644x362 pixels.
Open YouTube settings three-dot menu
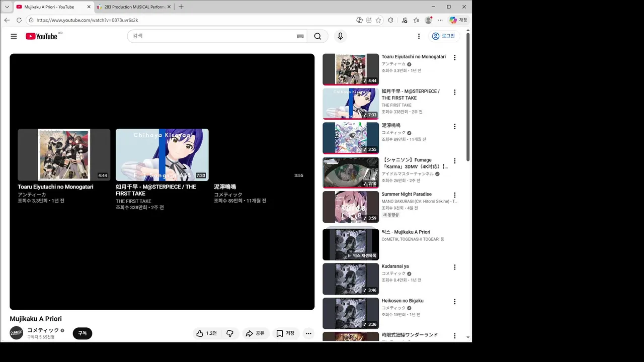coord(419,36)
